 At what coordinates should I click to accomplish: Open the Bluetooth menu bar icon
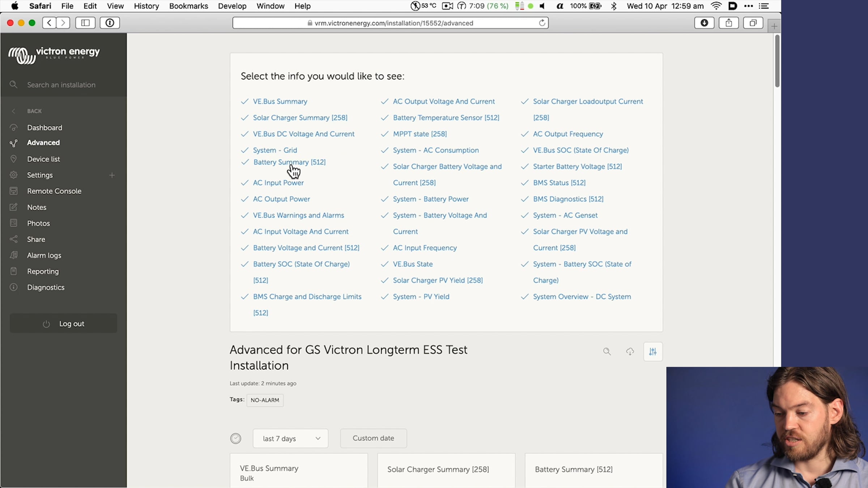coord(614,6)
